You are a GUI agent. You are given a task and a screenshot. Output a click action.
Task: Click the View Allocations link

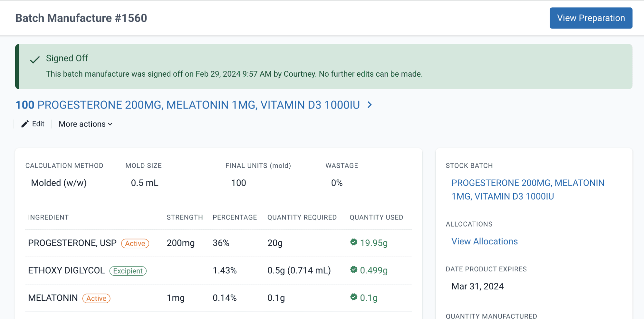point(485,241)
